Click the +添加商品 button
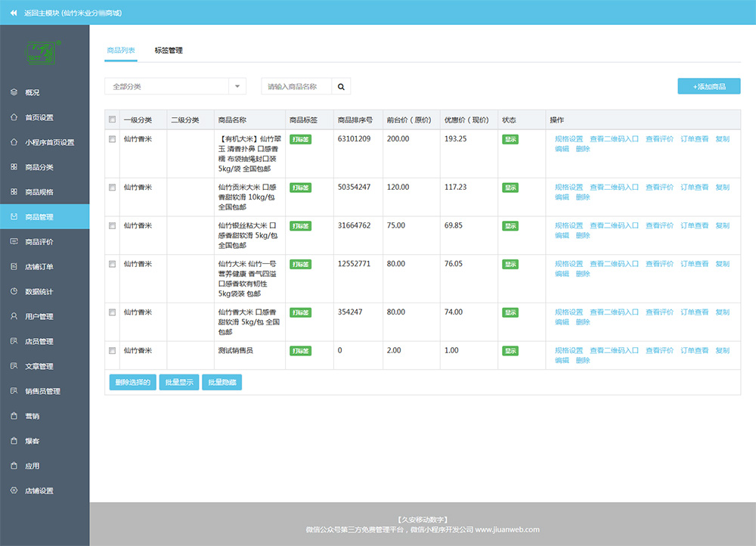This screenshot has width=756, height=546. pyautogui.click(x=709, y=86)
